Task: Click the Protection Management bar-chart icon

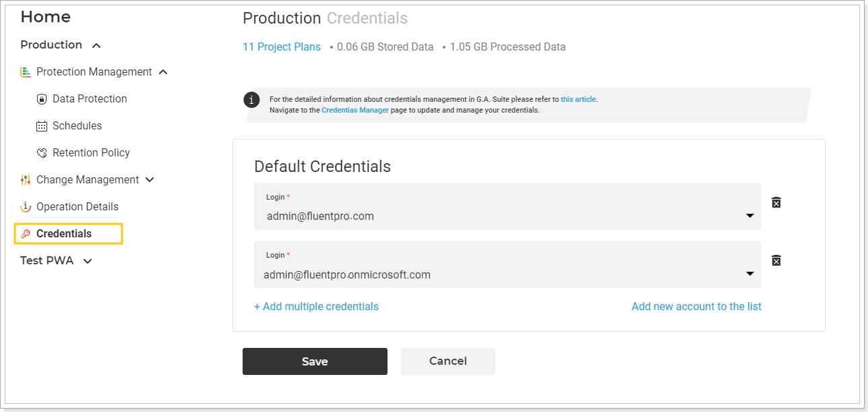Action: pos(26,71)
